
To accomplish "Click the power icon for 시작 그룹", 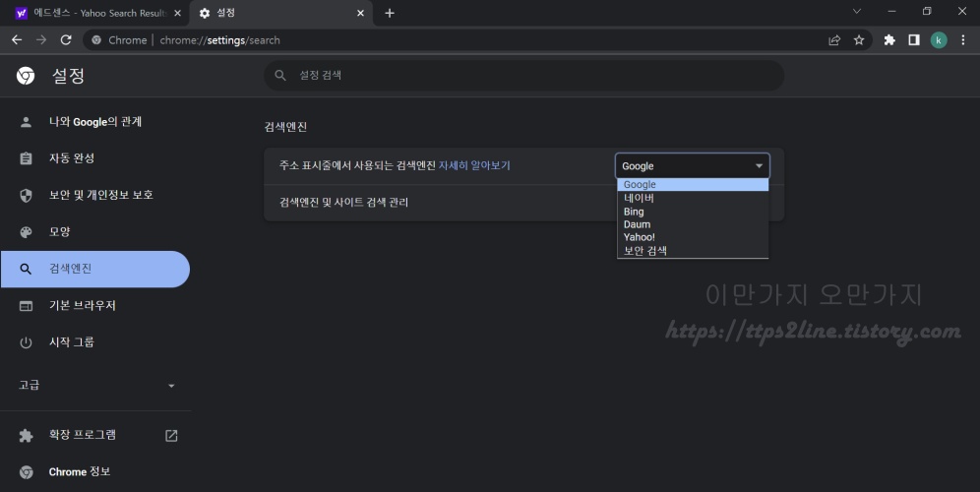I will tap(26, 342).
